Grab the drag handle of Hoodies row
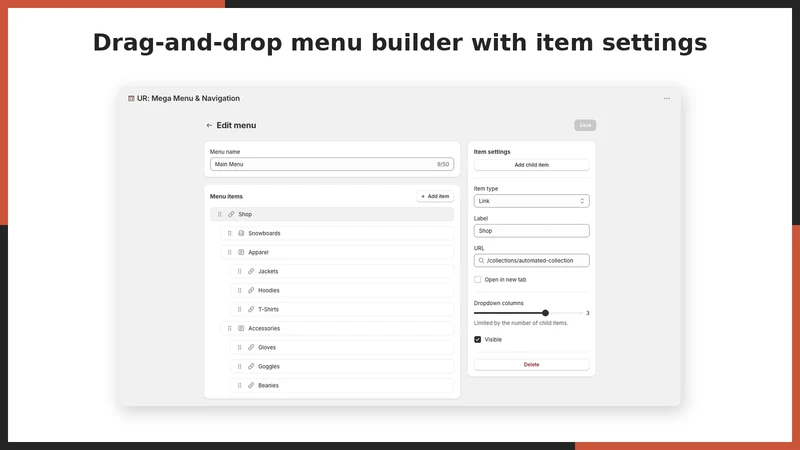800x450 pixels. (x=239, y=290)
